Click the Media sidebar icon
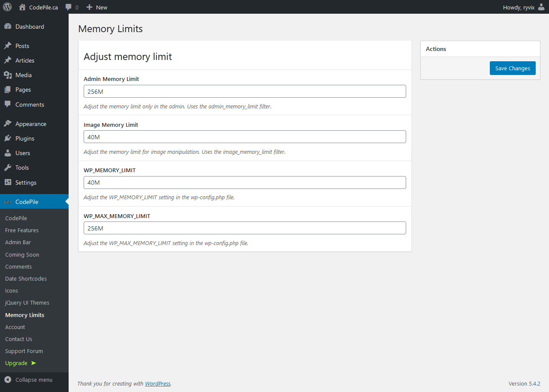Image resolution: width=549 pixels, height=392 pixels. (8, 75)
